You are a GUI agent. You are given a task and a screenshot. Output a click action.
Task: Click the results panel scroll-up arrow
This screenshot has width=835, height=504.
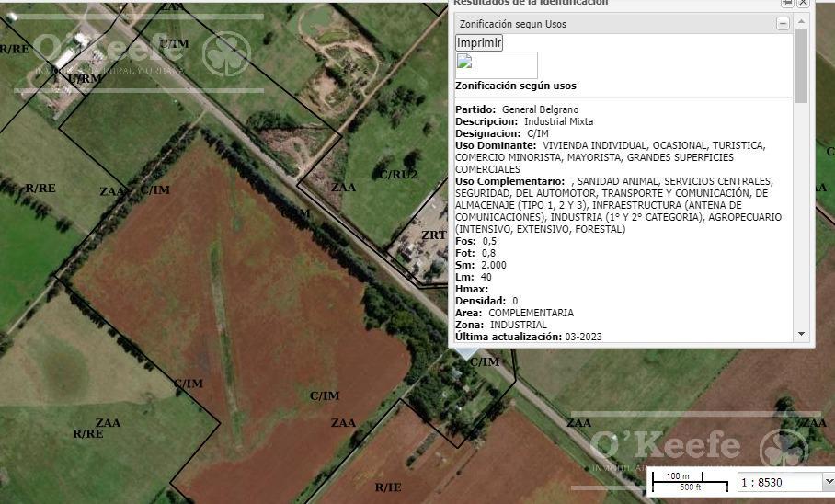pyautogui.click(x=801, y=21)
